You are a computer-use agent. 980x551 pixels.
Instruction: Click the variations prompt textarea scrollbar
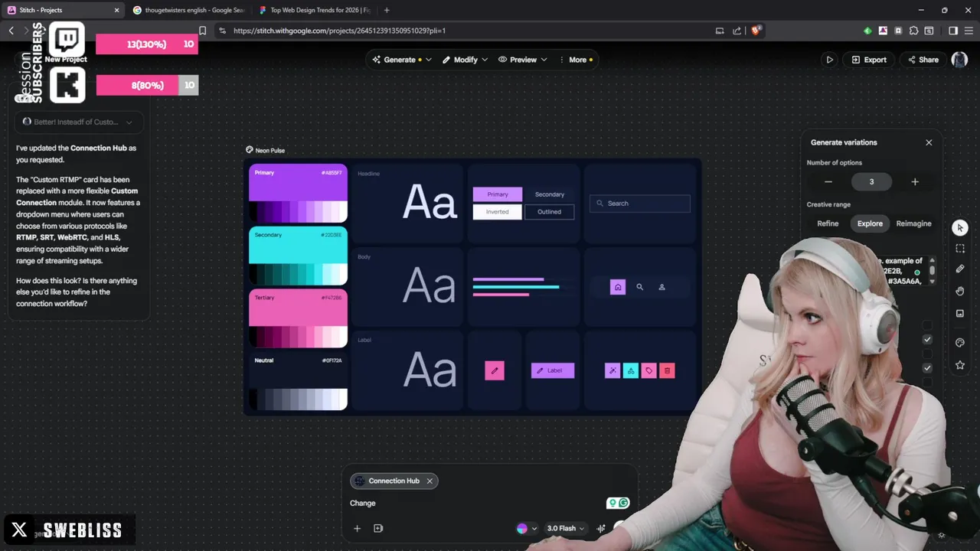(x=932, y=271)
